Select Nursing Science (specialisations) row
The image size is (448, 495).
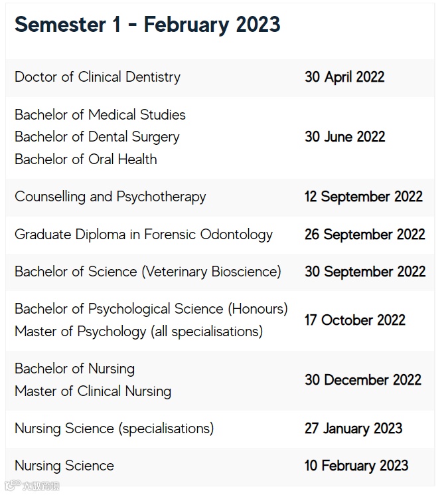(x=220, y=429)
